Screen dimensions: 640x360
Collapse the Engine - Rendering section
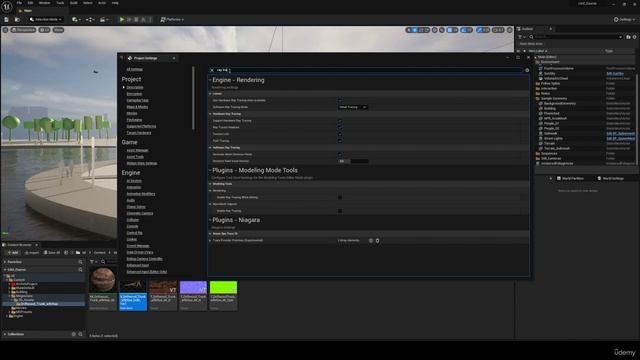click(210, 80)
